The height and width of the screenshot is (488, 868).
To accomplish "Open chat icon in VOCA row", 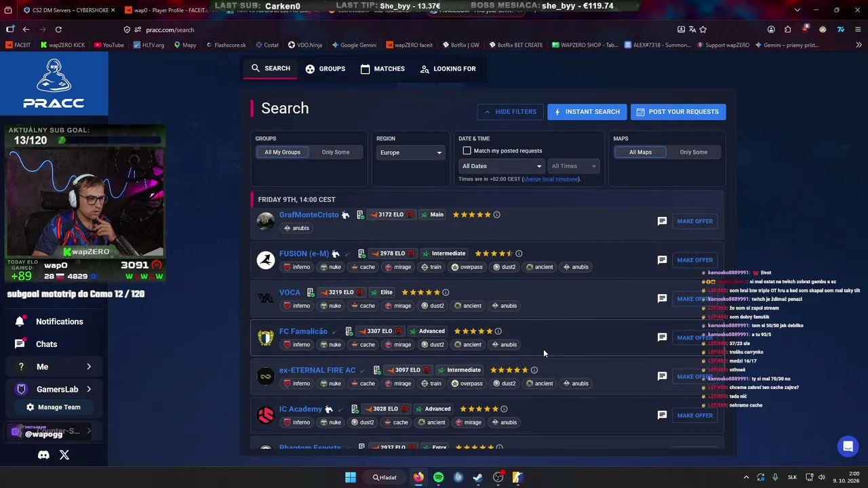I will point(662,298).
